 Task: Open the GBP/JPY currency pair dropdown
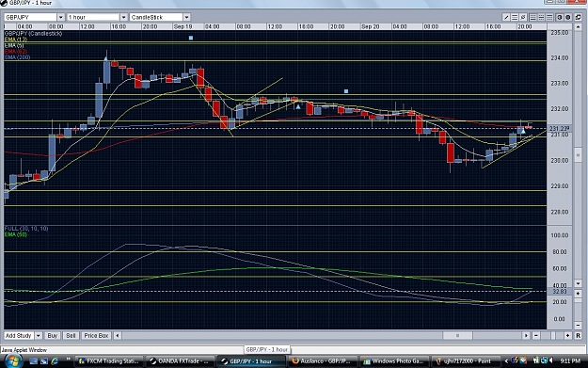(61, 17)
